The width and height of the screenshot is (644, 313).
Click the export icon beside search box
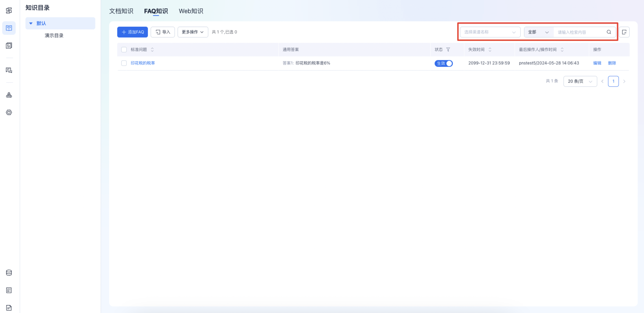624,32
